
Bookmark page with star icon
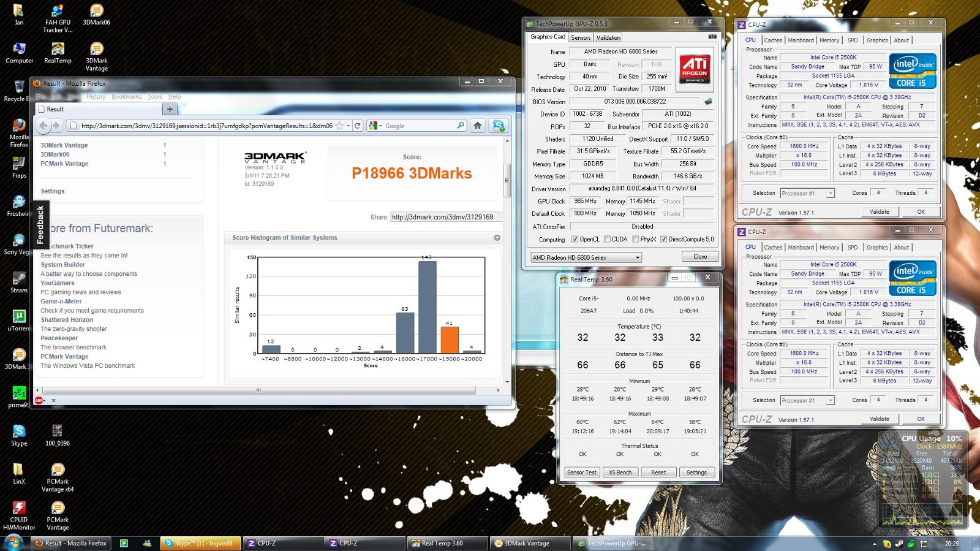(x=339, y=126)
